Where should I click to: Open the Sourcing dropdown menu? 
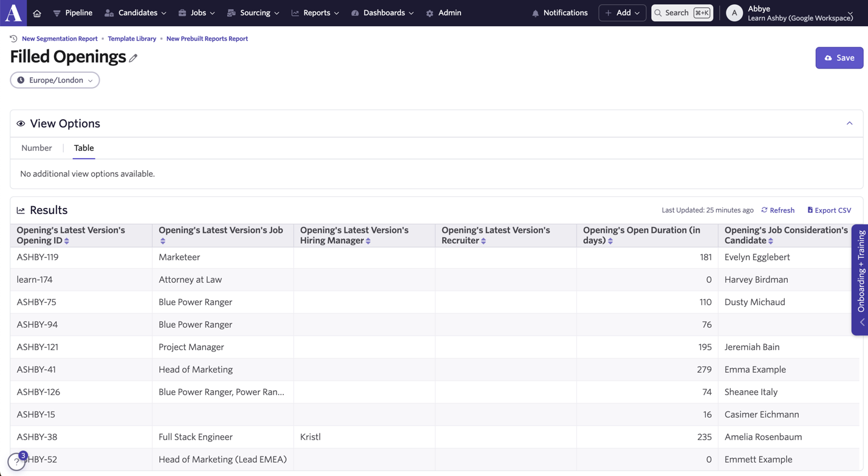(253, 13)
